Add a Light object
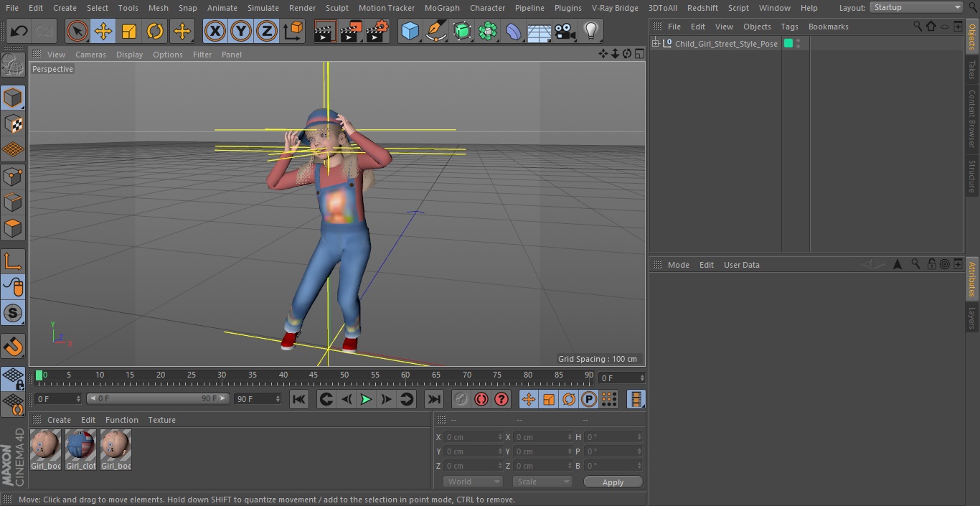980x506 pixels. pyautogui.click(x=591, y=31)
